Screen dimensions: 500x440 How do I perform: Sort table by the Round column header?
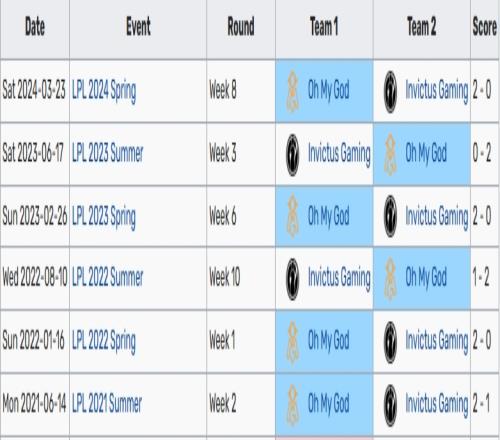pos(241,27)
